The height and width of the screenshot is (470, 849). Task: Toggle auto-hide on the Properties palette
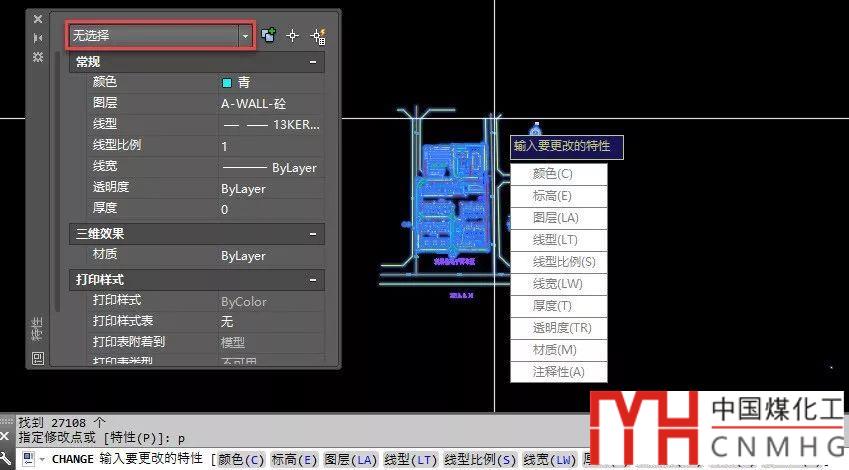(38, 38)
